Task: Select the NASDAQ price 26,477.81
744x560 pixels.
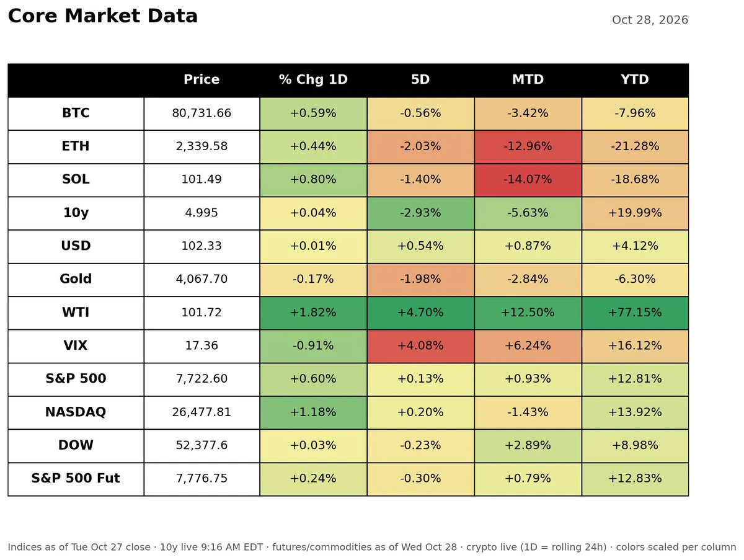Action: [201, 412]
